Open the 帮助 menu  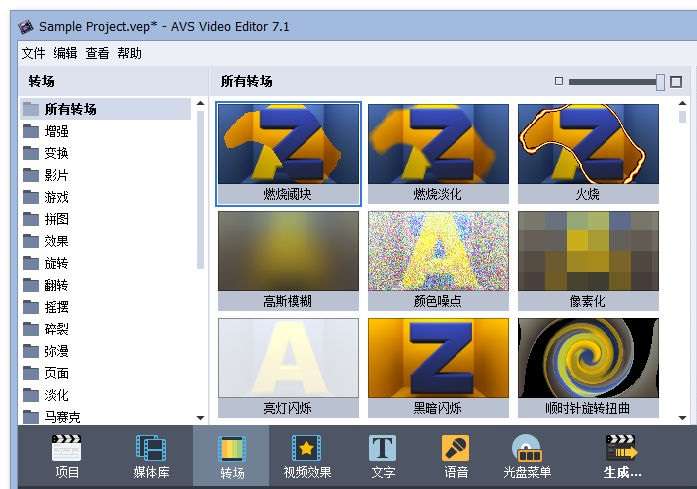tap(129, 53)
